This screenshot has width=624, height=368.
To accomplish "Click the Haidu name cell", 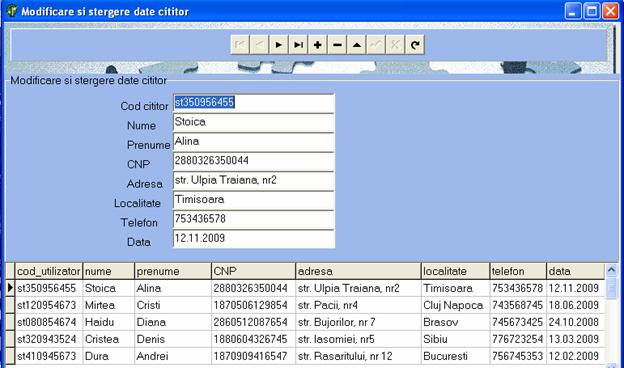I will [x=109, y=322].
